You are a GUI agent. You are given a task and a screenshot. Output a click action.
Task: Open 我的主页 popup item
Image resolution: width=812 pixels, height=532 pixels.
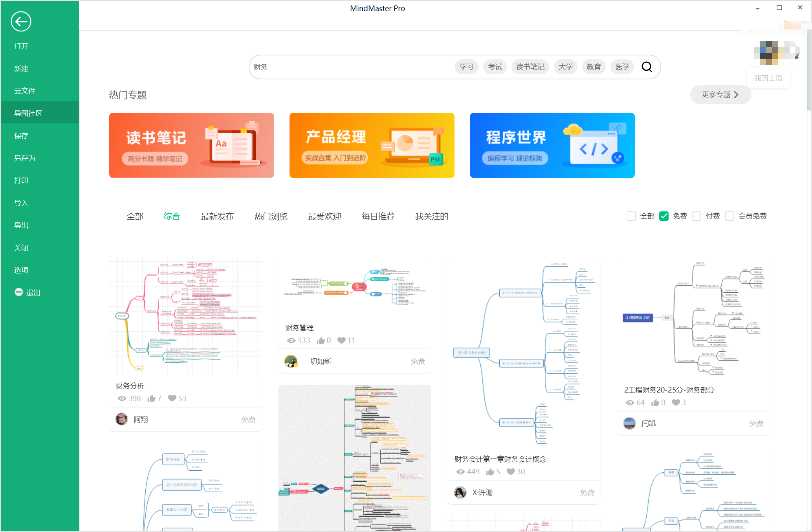(x=768, y=78)
